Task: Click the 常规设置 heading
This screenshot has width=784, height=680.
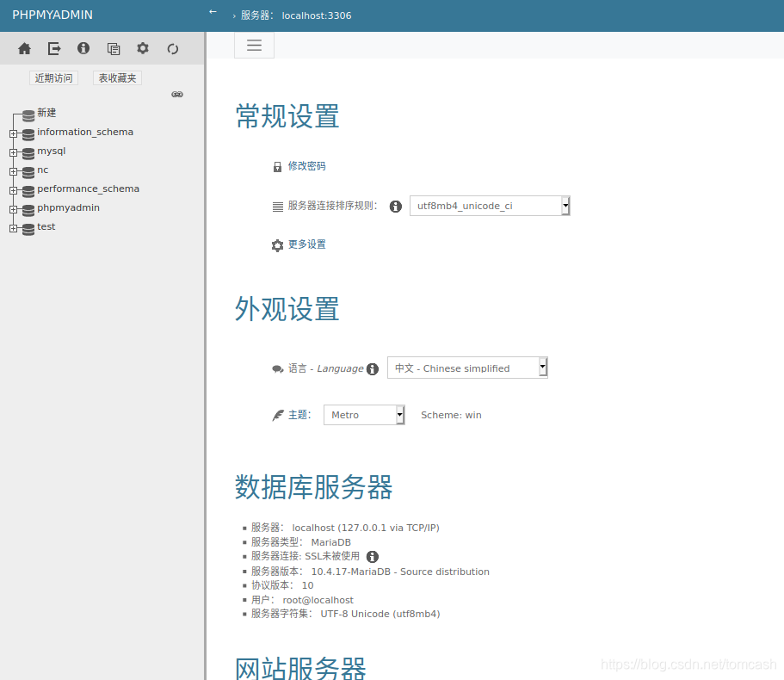Action: click(287, 116)
